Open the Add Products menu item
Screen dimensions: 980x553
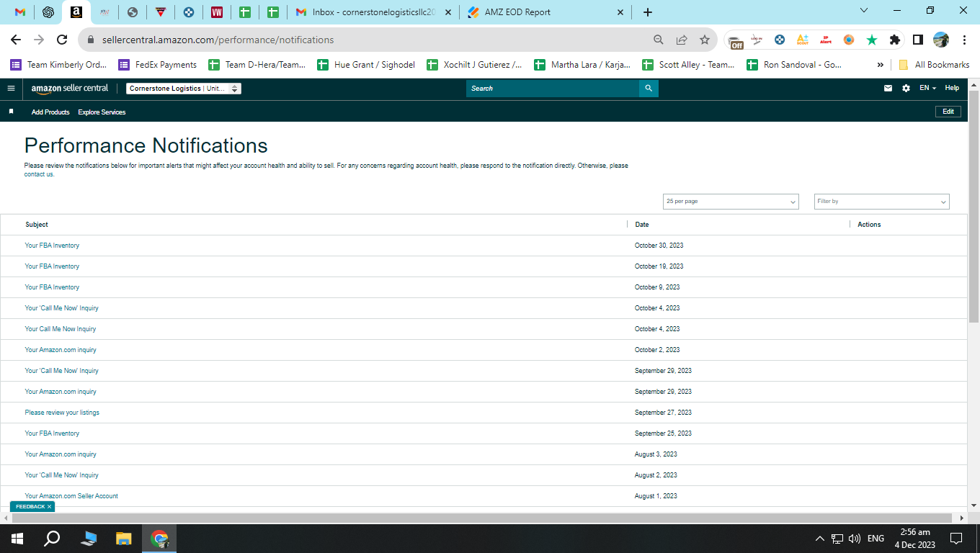coord(50,112)
